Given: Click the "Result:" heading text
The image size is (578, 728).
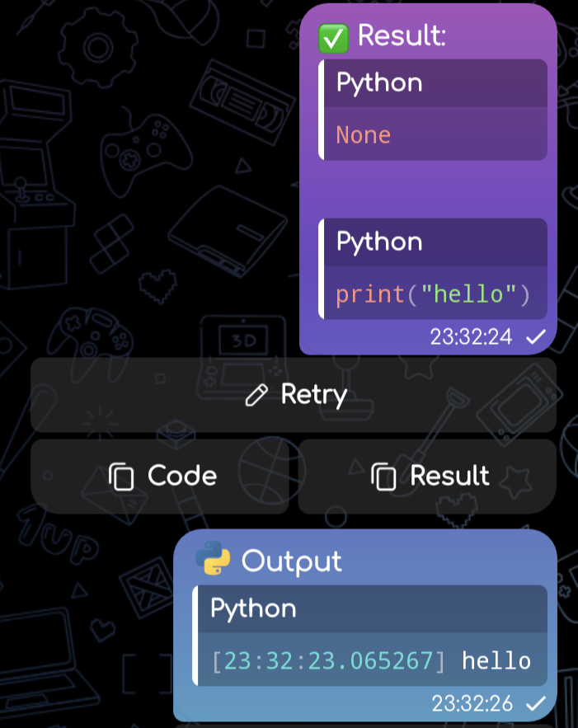Looking at the screenshot, I should tap(402, 35).
